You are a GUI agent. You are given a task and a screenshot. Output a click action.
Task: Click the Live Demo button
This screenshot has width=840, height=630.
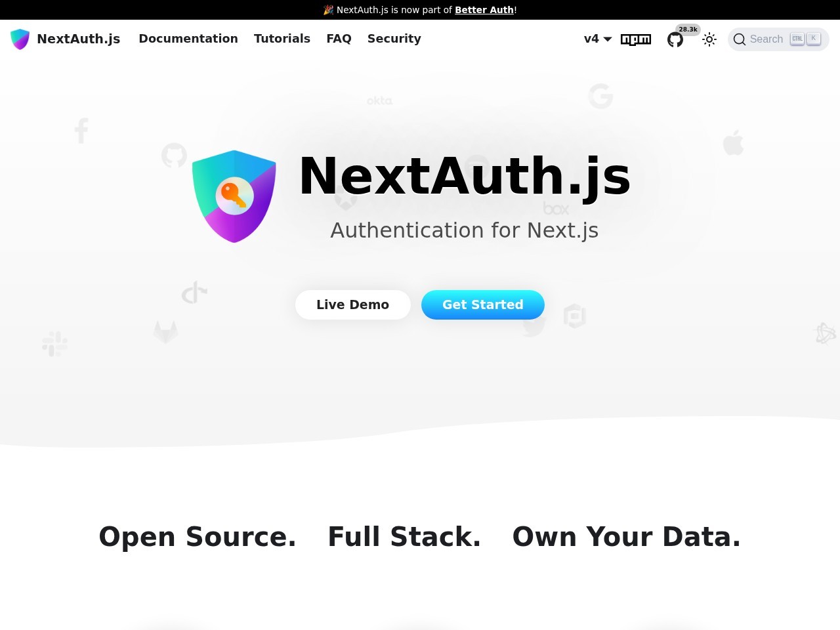[353, 304]
